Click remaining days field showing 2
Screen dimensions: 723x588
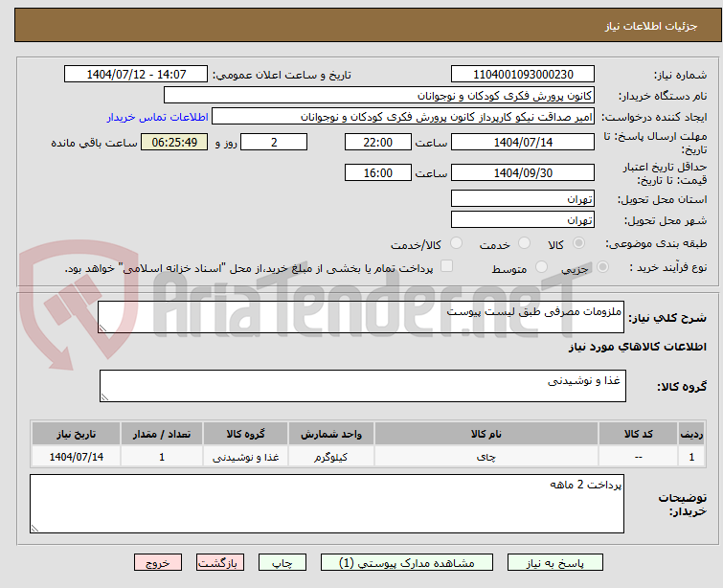pyautogui.click(x=274, y=142)
